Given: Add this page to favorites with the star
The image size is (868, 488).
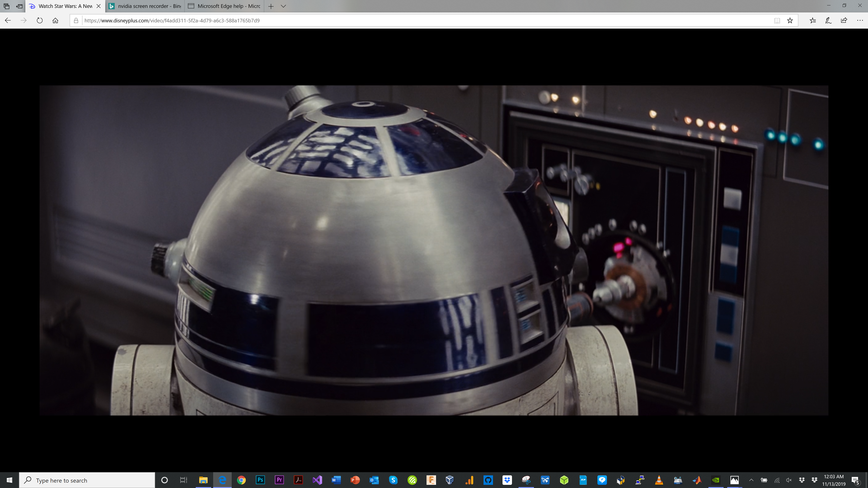Looking at the screenshot, I should click(790, 21).
